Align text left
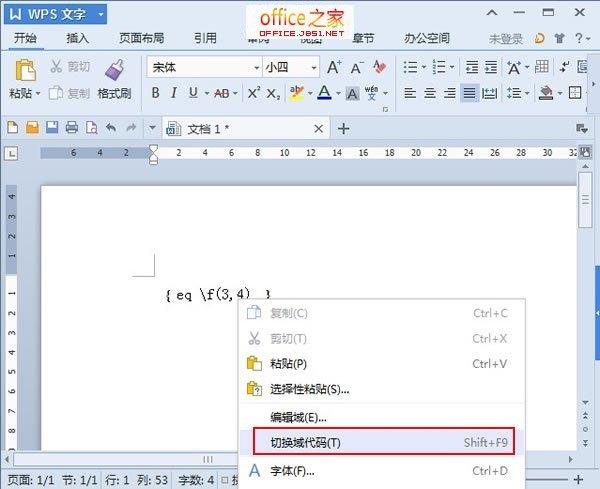 point(410,93)
